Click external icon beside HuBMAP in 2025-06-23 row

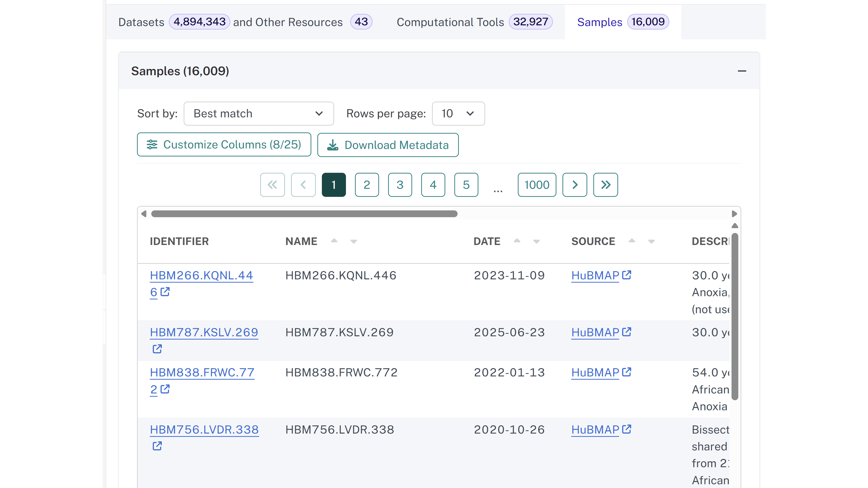pos(626,332)
